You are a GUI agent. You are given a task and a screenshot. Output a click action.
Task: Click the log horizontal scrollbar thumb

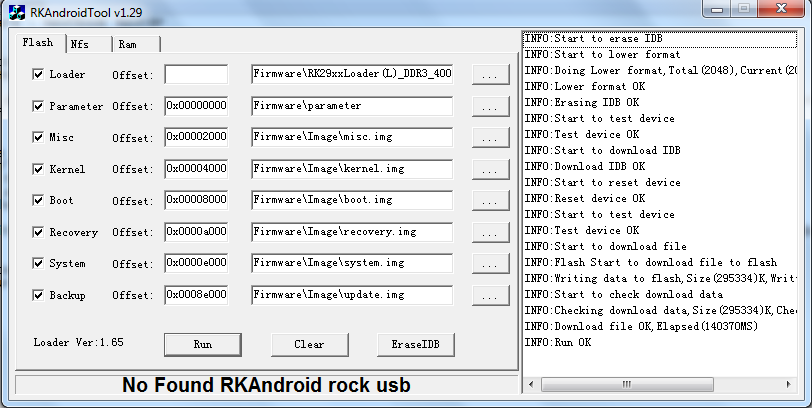click(627, 385)
